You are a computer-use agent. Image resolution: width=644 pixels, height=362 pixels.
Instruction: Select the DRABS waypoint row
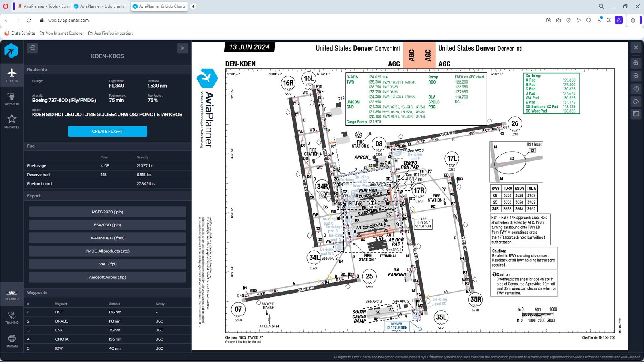pyautogui.click(x=107, y=321)
